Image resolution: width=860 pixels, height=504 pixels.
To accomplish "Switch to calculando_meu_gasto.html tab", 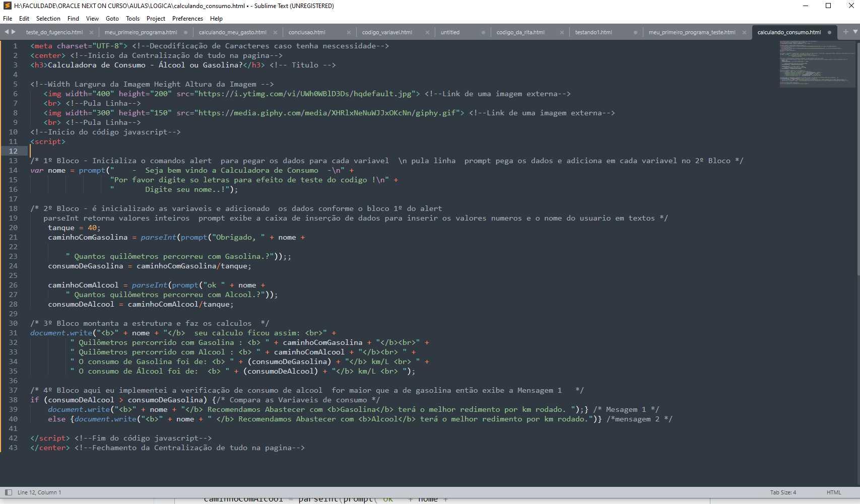I will [233, 32].
